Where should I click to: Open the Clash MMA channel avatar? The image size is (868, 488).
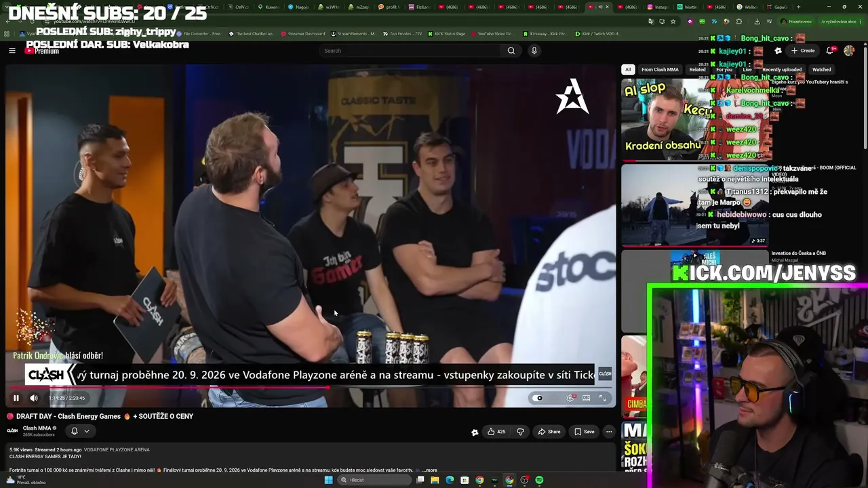pos(12,431)
